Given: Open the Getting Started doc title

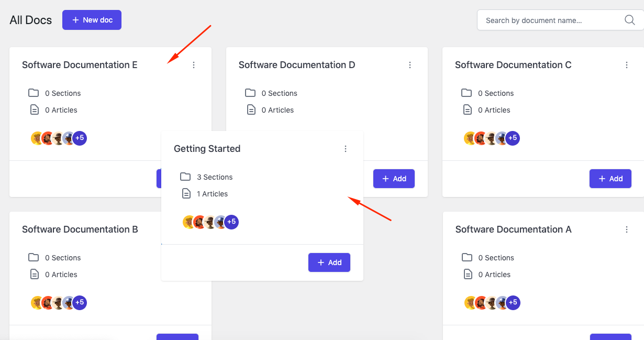Looking at the screenshot, I should point(207,149).
